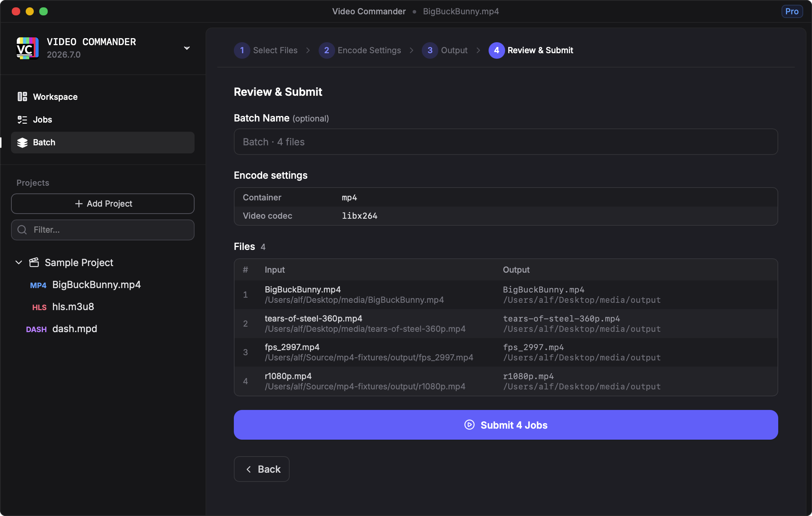Image resolution: width=812 pixels, height=516 pixels.
Task: Click the Batch layers icon in sidebar
Action: 22,142
